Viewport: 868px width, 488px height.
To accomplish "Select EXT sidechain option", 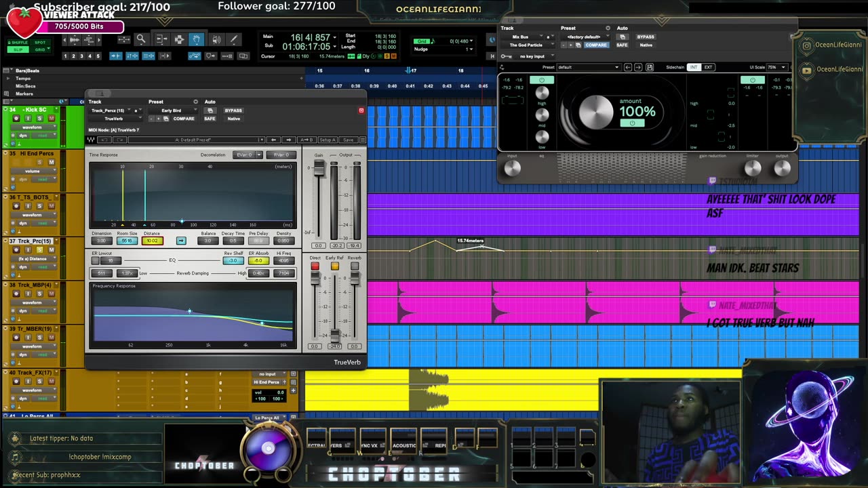I will (708, 67).
